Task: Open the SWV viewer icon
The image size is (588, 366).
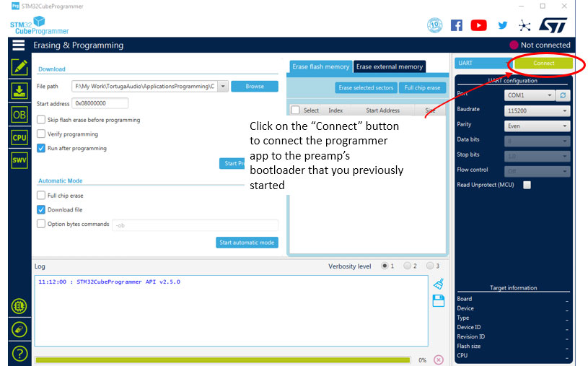Action: pyautogui.click(x=19, y=160)
